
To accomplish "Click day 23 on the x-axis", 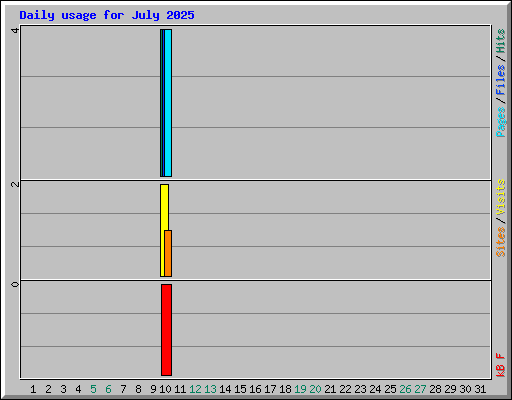I will (360, 389).
